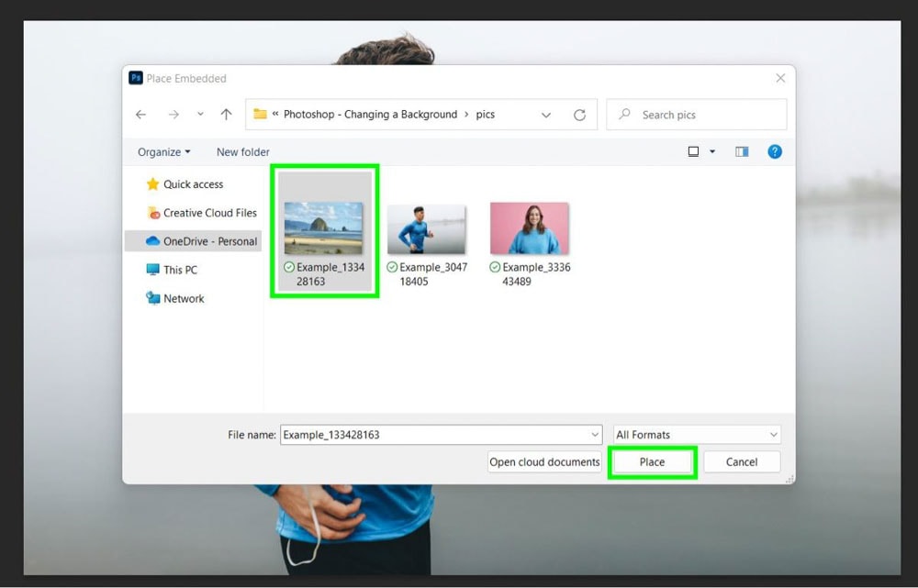Select the woman thumbnail Example_333643489
918x588 pixels.
pyautogui.click(x=530, y=228)
